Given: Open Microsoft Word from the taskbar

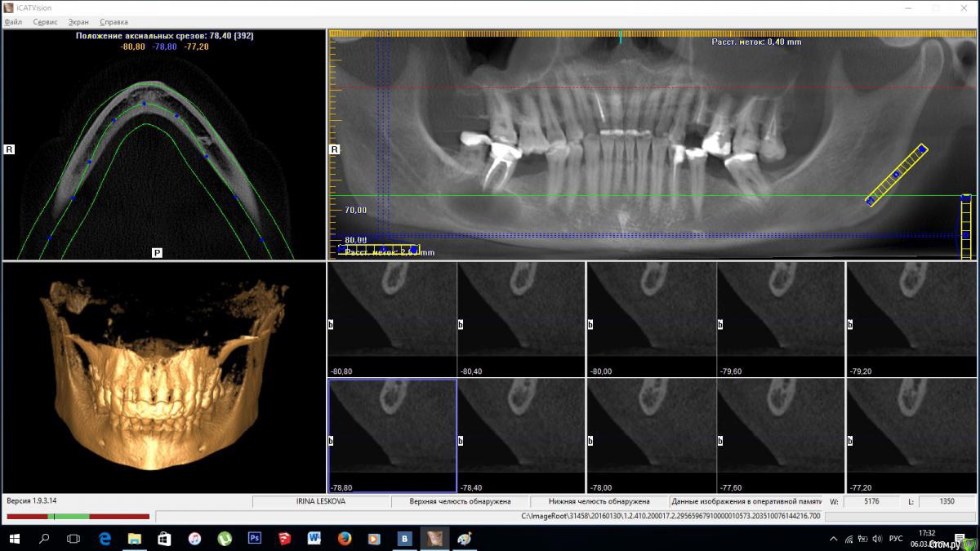Looking at the screenshot, I should click(x=314, y=539).
